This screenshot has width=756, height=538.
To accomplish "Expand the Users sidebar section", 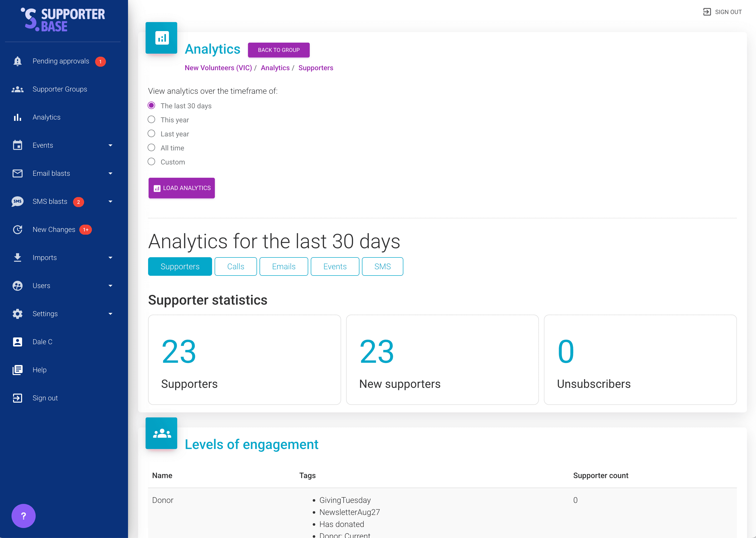I will [x=110, y=285].
